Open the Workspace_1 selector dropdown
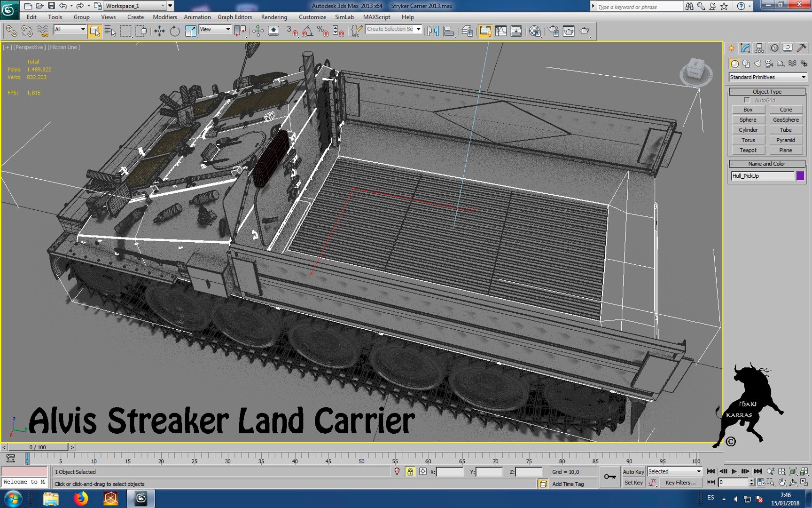Viewport: 812px width, 508px height. (x=135, y=6)
